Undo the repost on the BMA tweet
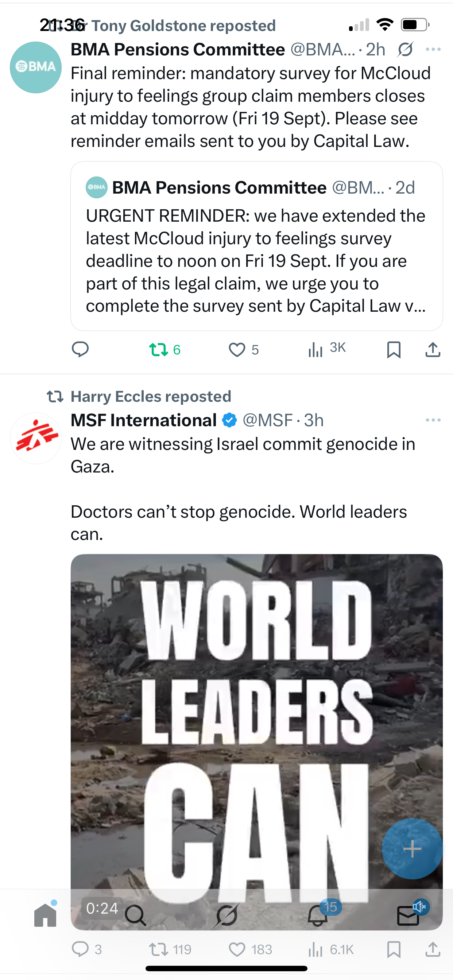This screenshot has height=980, width=453. tap(159, 349)
